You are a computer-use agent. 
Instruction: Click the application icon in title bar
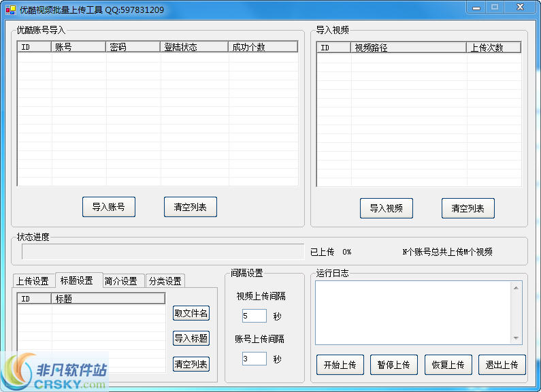tap(11, 10)
